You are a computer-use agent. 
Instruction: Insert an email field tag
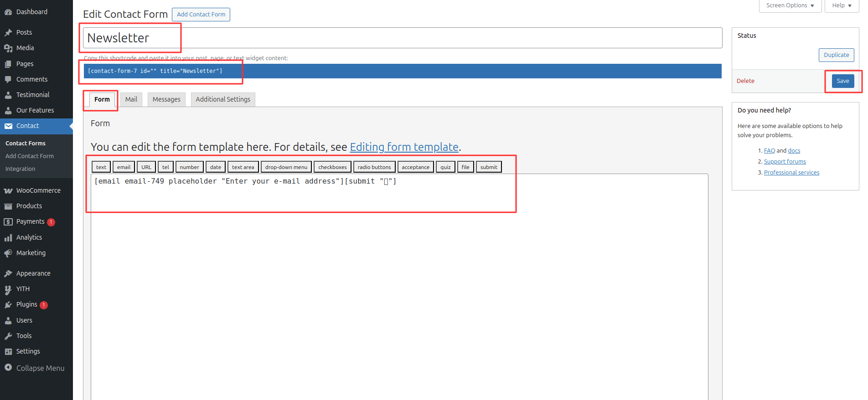point(124,167)
